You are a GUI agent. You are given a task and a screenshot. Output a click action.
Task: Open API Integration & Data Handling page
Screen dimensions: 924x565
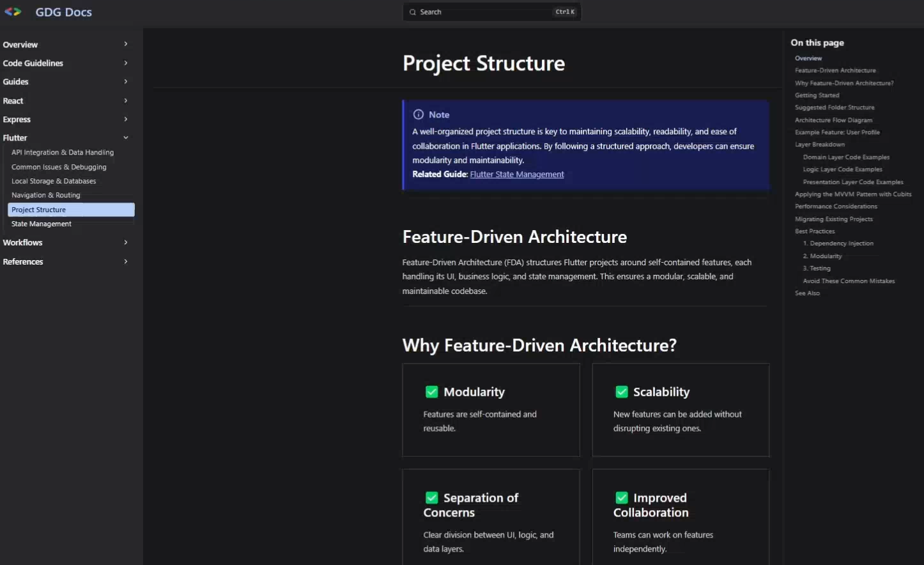click(63, 153)
